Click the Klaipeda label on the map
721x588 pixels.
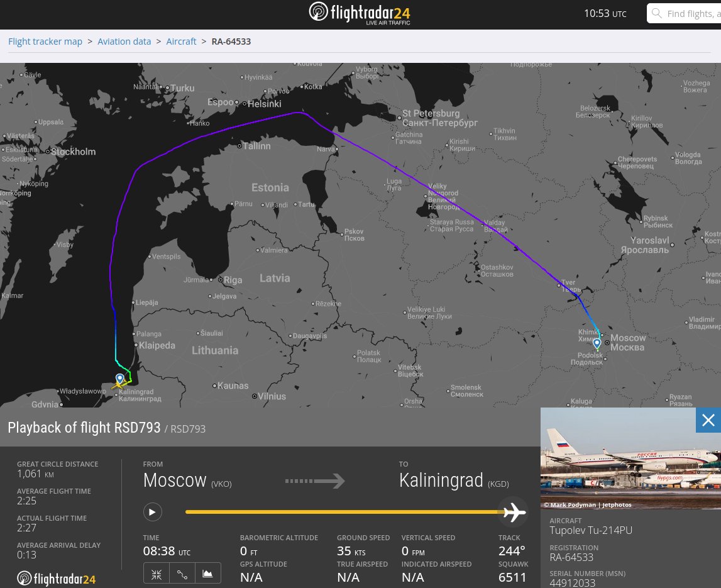(x=157, y=345)
